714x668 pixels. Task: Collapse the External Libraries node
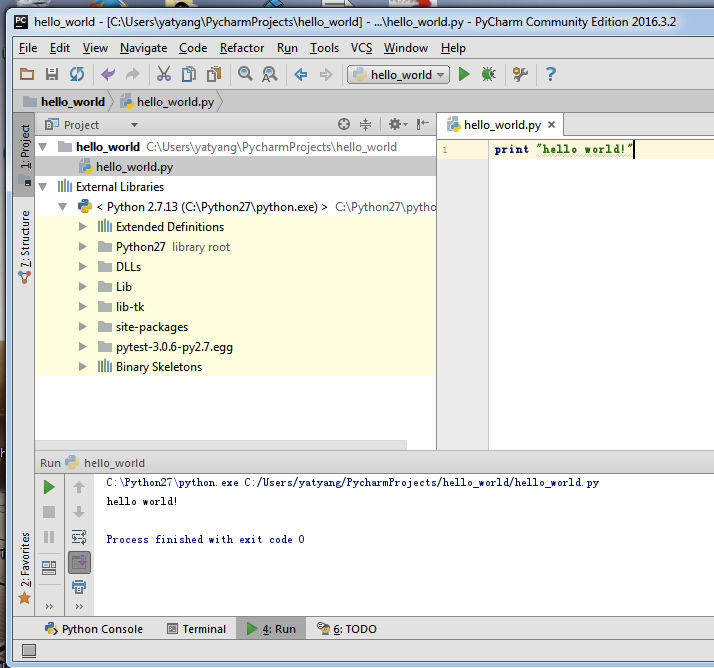43,187
